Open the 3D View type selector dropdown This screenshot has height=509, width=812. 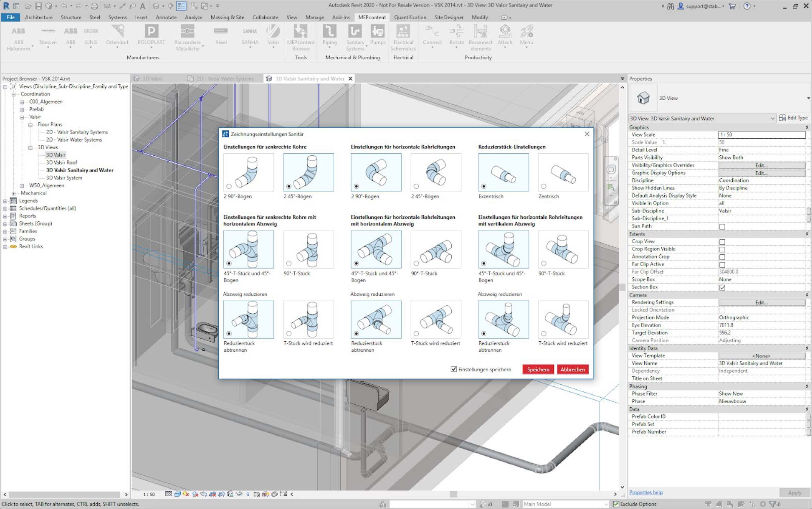click(808, 98)
